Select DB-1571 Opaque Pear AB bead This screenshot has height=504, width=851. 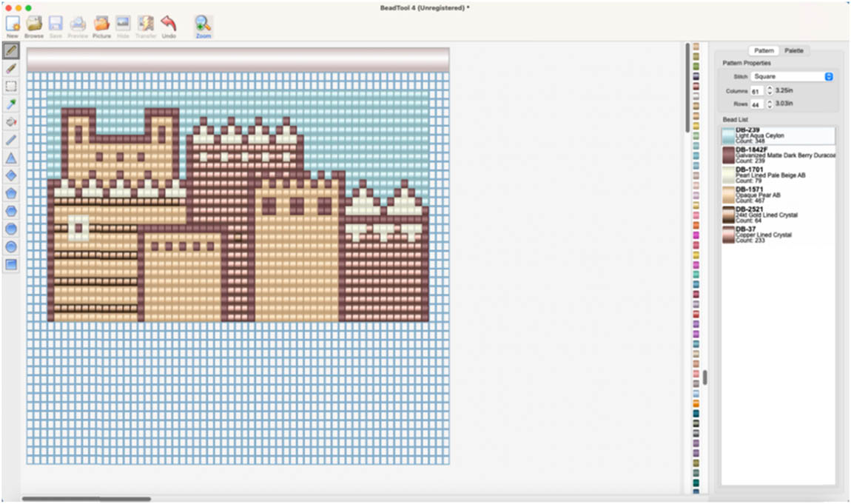click(x=778, y=195)
